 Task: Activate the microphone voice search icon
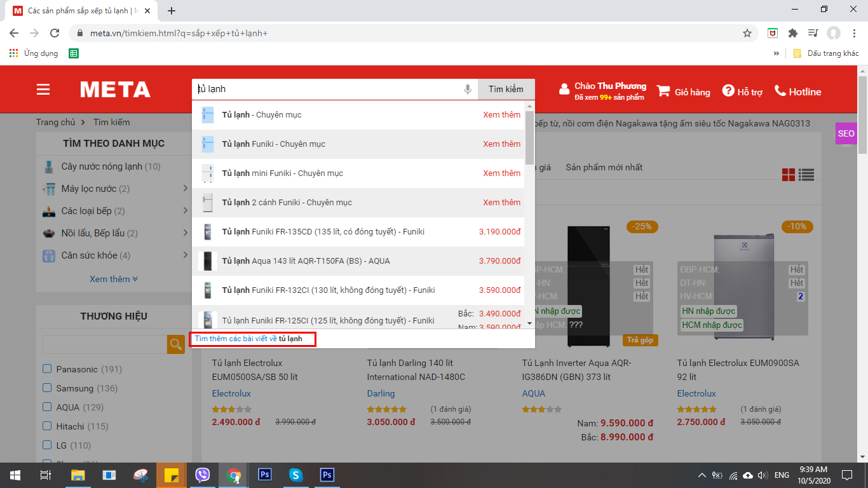pos(468,90)
